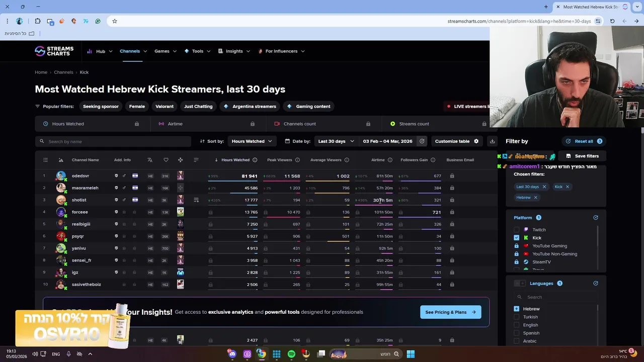
Task: Apply the Argentina streamers filter
Action: pos(250,107)
